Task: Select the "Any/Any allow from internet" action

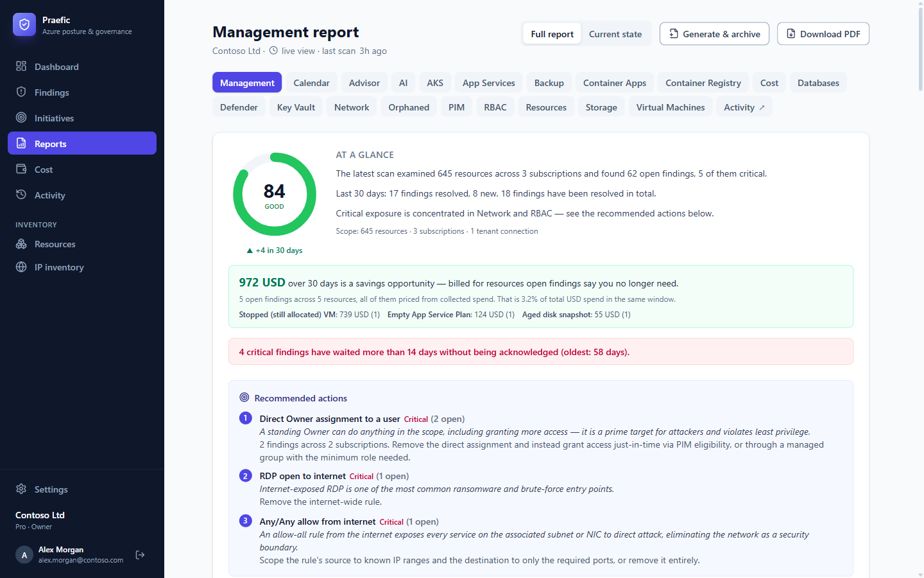Action: (x=318, y=521)
